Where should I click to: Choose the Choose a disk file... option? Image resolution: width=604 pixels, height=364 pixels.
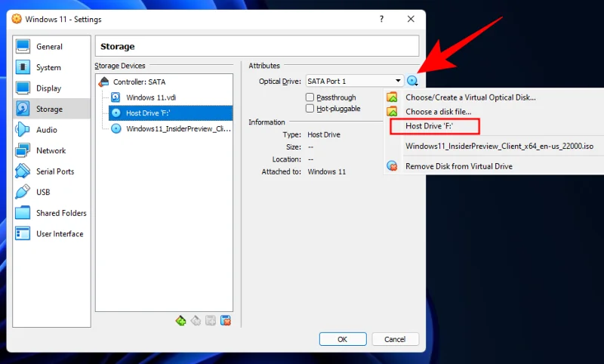click(439, 112)
